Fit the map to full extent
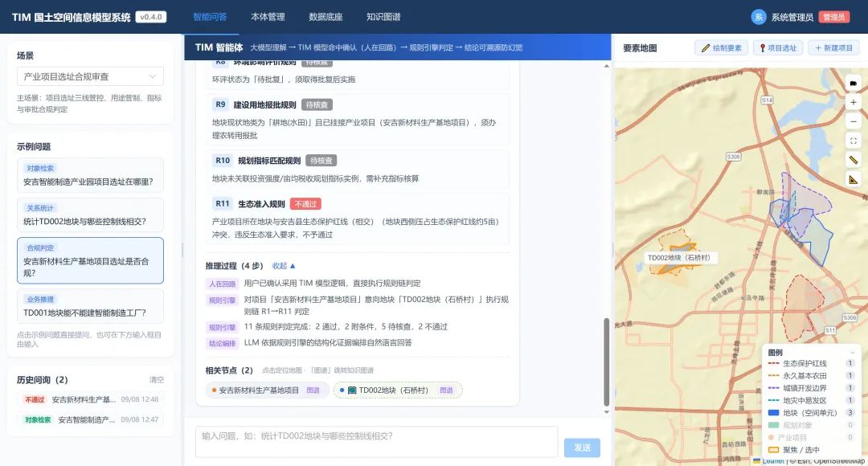The width and height of the screenshot is (868, 466). tap(853, 141)
